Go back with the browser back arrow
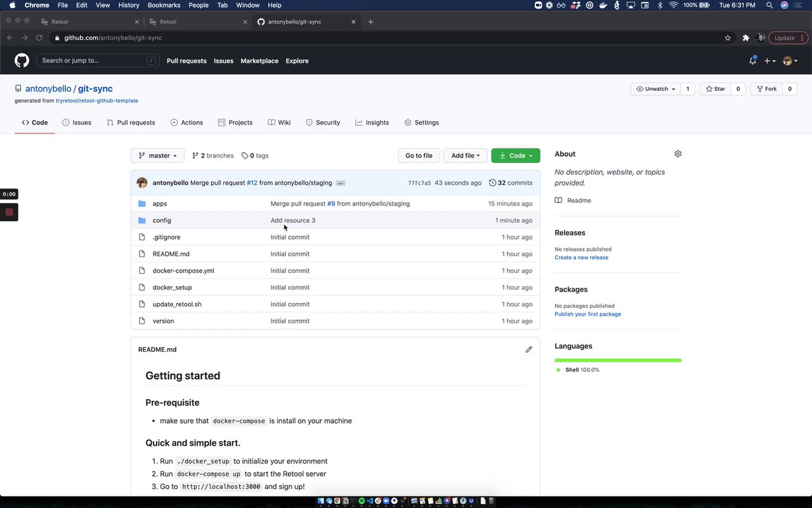This screenshot has width=812, height=508. tap(10, 38)
